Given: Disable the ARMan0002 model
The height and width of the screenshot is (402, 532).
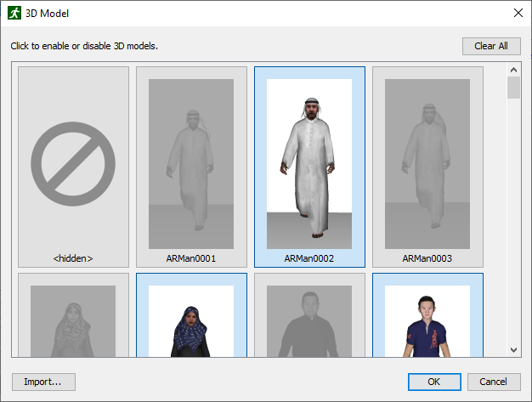Looking at the screenshot, I should point(309,167).
